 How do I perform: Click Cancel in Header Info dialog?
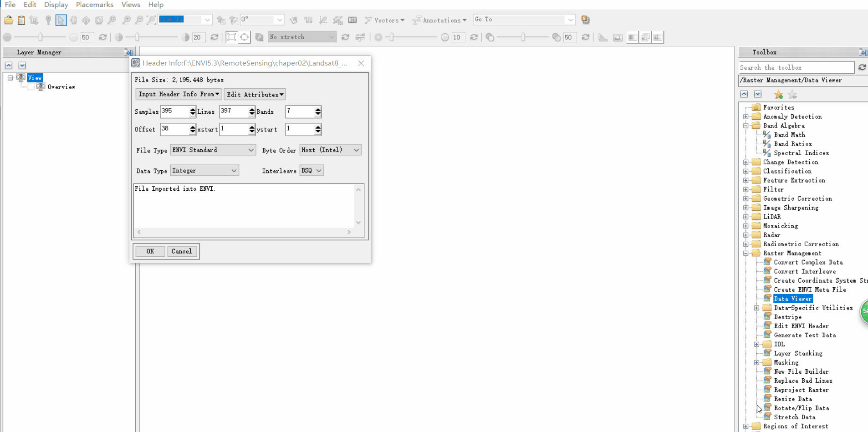(182, 251)
